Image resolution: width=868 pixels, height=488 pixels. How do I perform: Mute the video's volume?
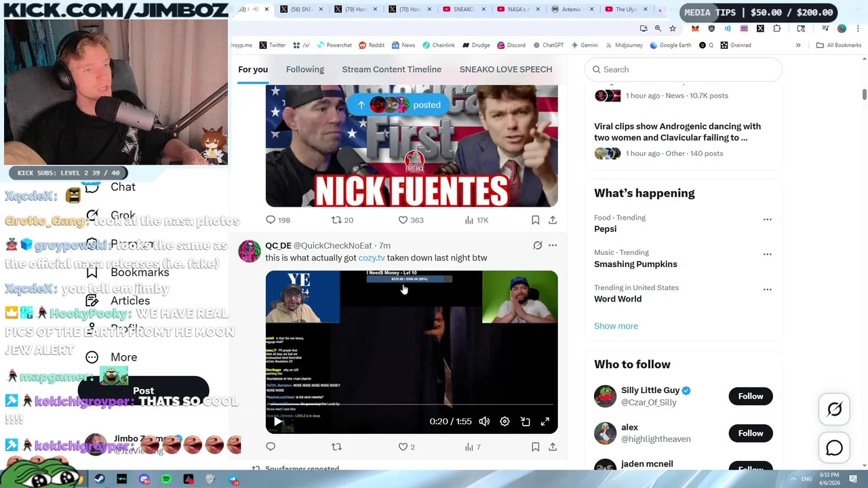pos(484,422)
